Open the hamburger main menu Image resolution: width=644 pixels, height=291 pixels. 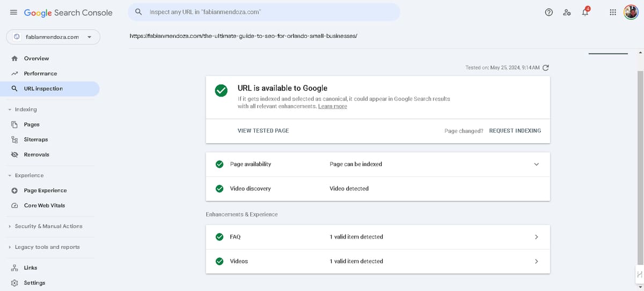(x=13, y=12)
